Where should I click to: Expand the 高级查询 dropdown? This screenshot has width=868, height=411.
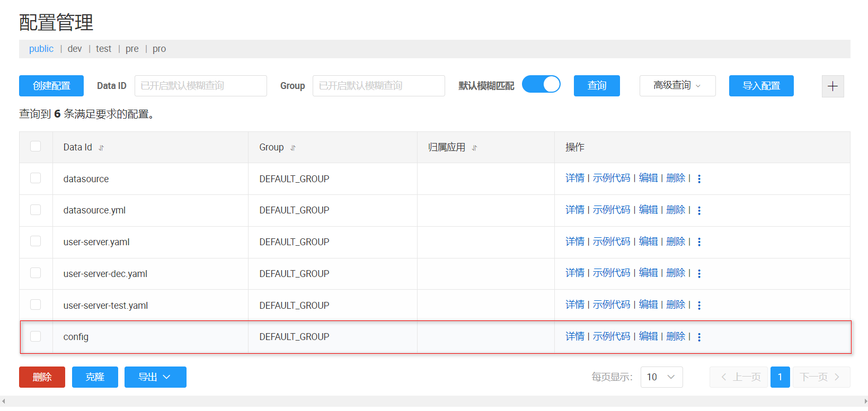[x=677, y=86]
